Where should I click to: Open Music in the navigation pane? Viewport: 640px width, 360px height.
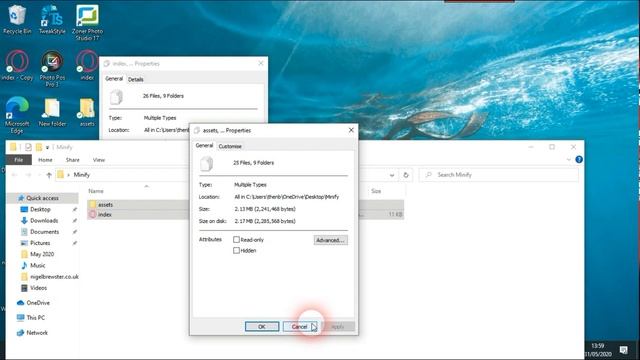pos(38,265)
